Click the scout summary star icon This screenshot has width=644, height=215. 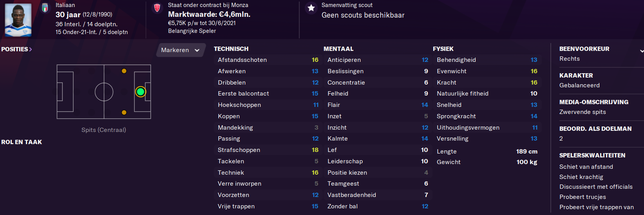point(311,8)
